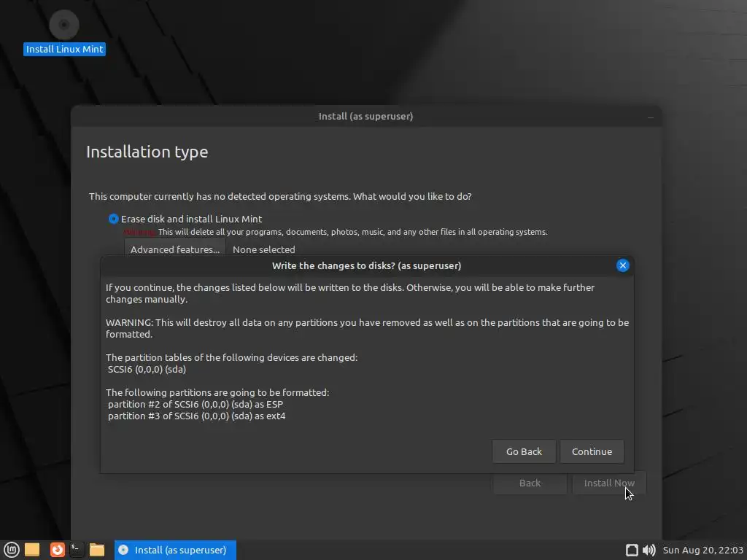Screen dimensions: 747x560
Task: Open the Files manager in the taskbar
Action: 97,550
